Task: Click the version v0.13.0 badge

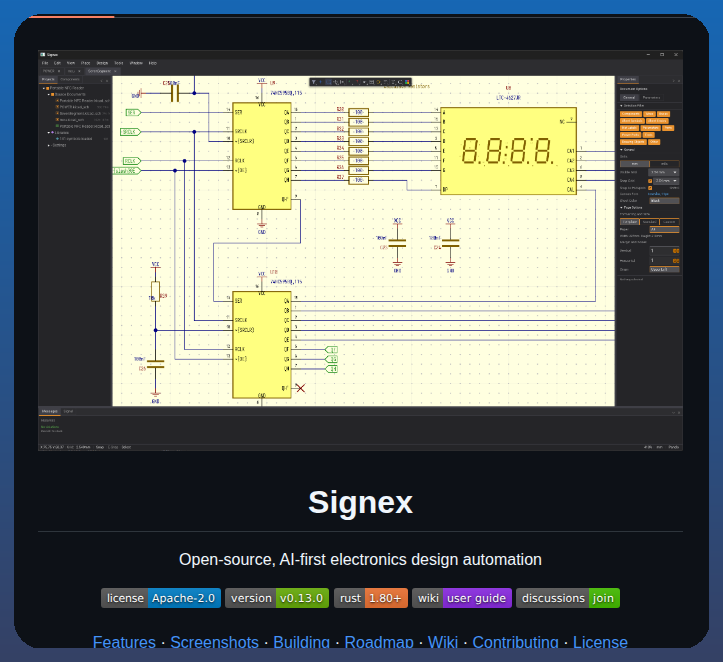Action: point(277,598)
